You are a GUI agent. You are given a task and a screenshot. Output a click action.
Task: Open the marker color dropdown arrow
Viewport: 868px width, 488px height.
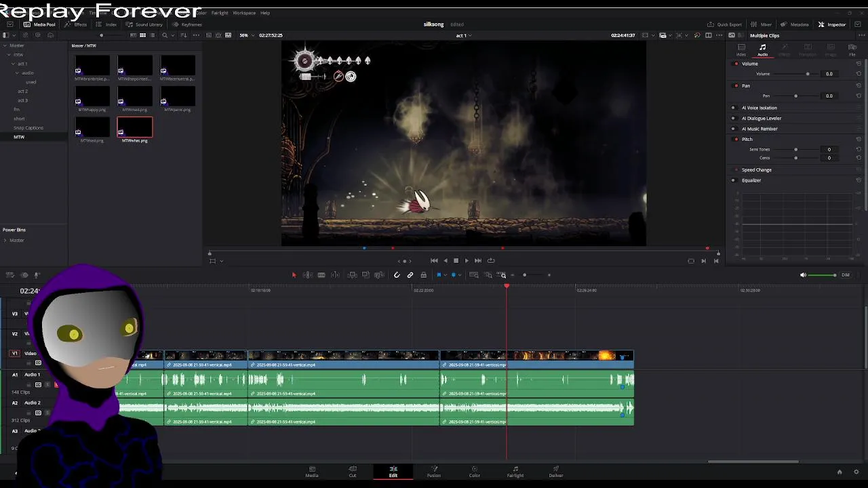pos(460,275)
